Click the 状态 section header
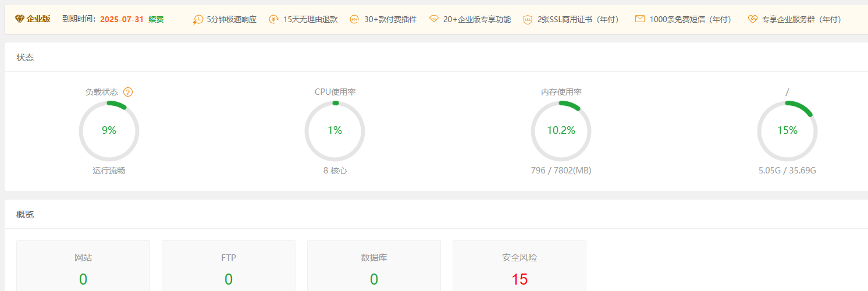 (25, 58)
